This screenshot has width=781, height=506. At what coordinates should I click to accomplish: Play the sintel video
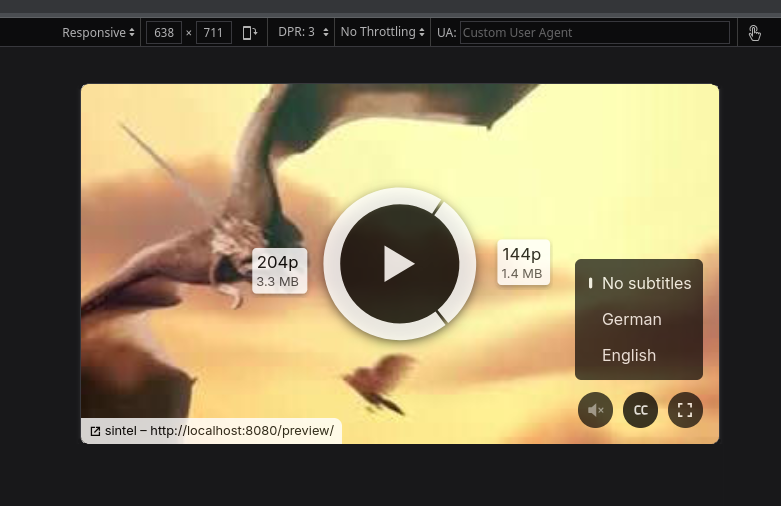tap(399, 263)
